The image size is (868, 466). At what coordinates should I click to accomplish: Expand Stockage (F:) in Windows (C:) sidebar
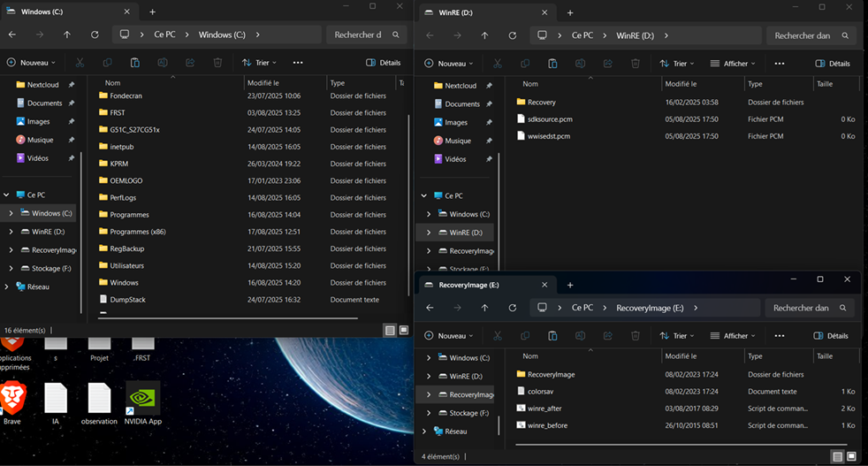[x=11, y=268]
